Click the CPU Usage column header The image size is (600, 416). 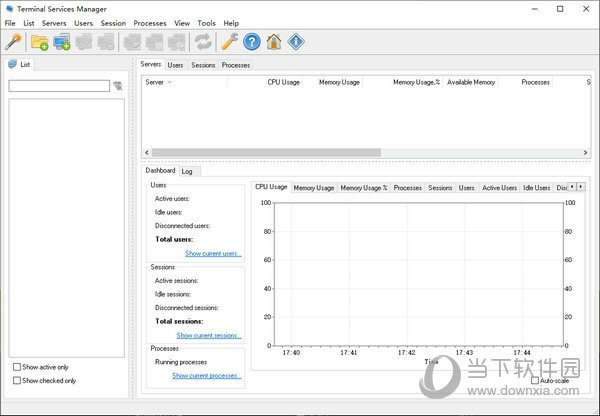coord(265,82)
